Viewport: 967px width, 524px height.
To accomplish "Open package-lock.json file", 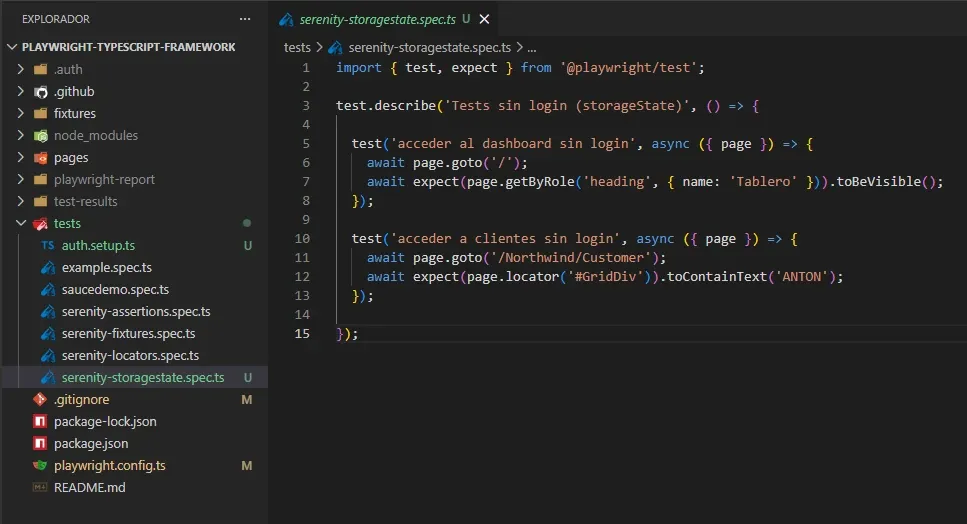I will coord(105,422).
